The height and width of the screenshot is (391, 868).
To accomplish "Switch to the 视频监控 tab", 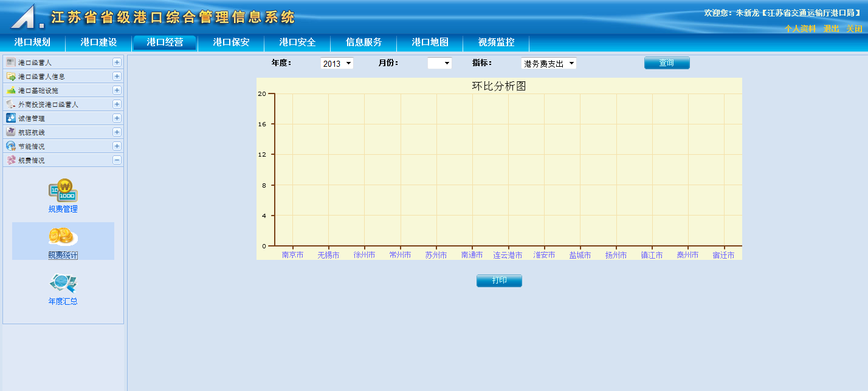I will tap(496, 42).
